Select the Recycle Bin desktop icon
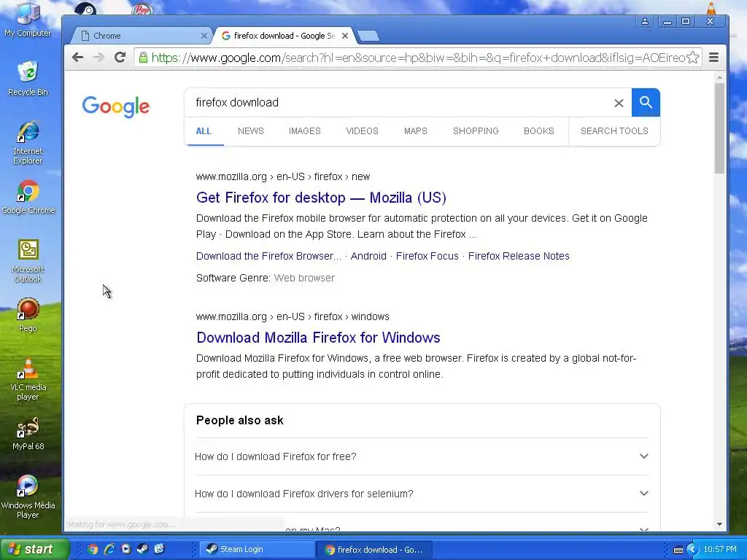Image resolution: width=747 pixels, height=560 pixels. tap(28, 79)
